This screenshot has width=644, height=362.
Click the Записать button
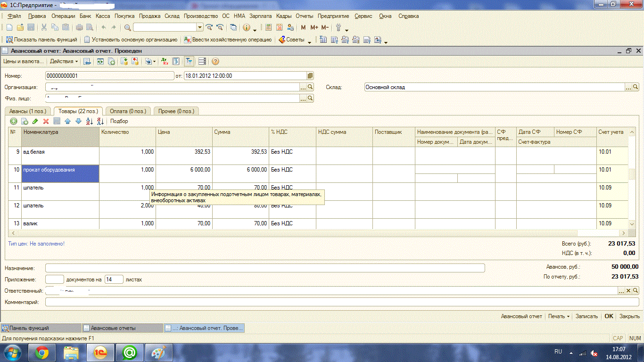(587, 316)
